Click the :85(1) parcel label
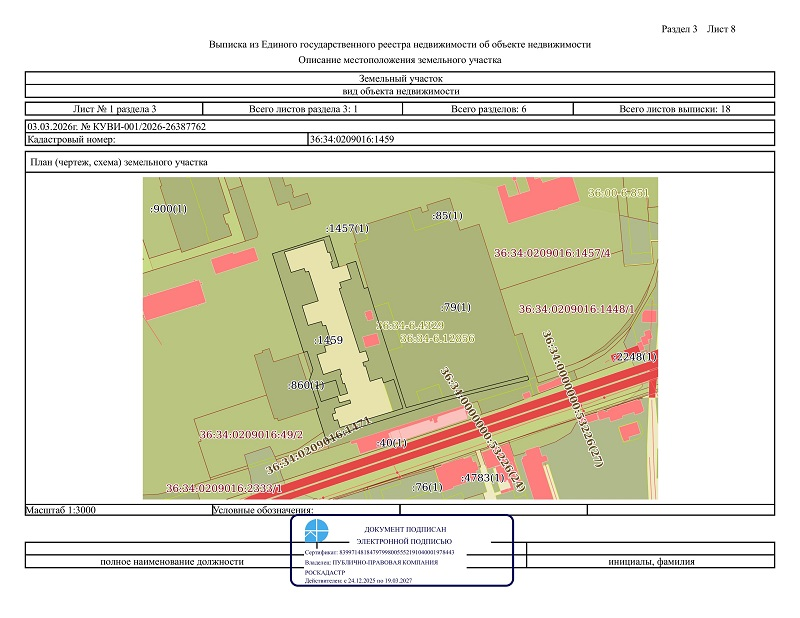Screen dimensions: 800x618 click(x=447, y=216)
